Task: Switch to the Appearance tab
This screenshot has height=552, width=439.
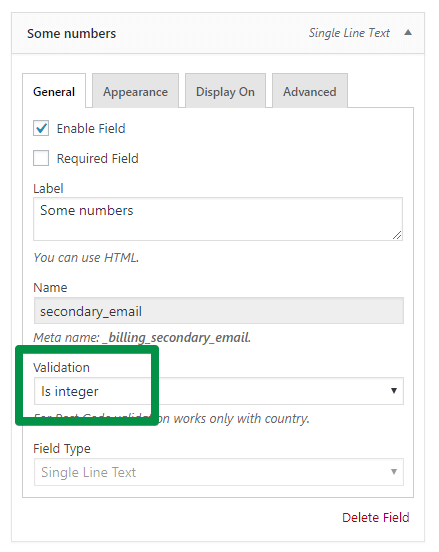Action: tap(135, 91)
